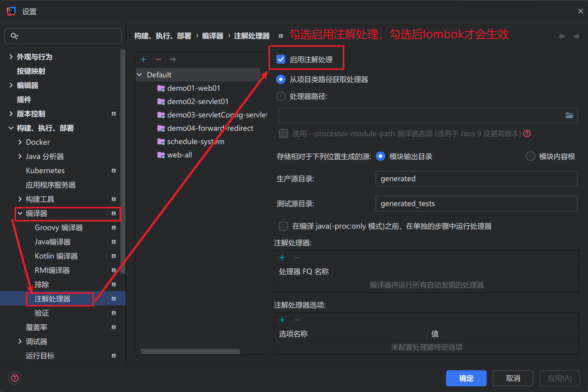588x392 pixels.
Task: Select the schedule-system module
Action: (196, 141)
